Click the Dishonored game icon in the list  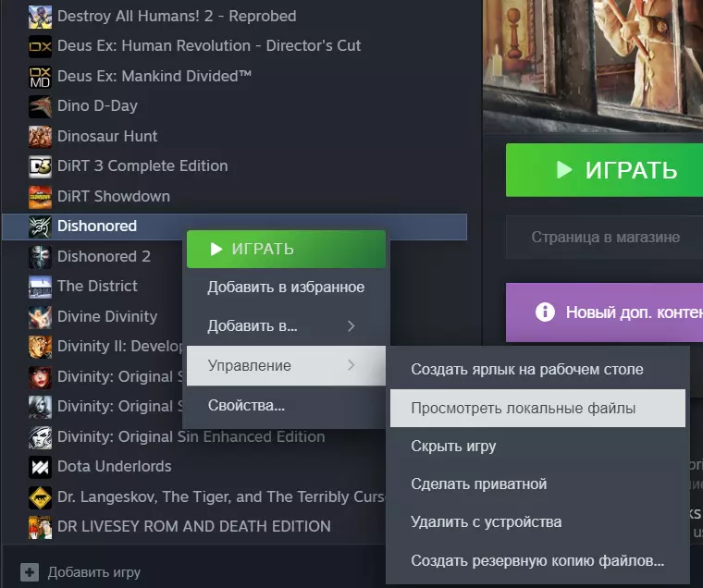tap(40, 227)
